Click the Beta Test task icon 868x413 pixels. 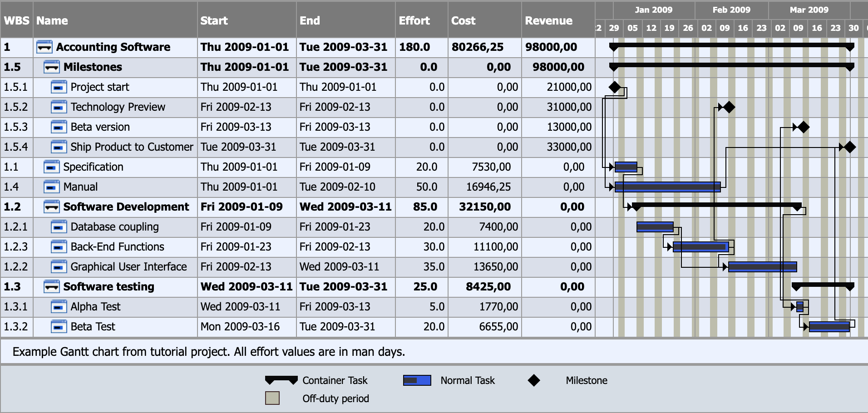point(59,326)
